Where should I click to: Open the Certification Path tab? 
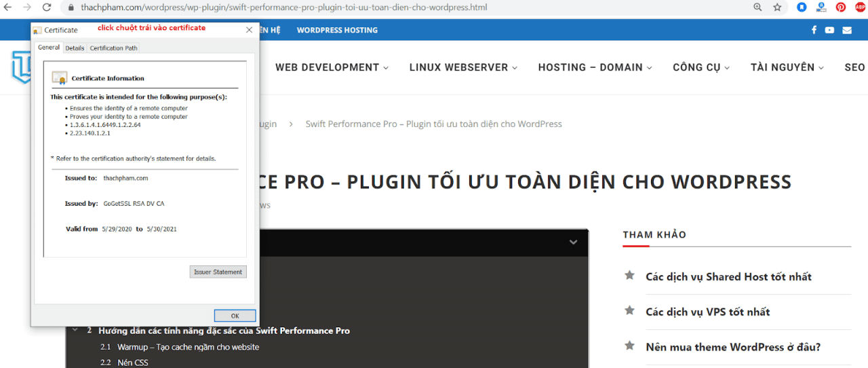tap(113, 48)
